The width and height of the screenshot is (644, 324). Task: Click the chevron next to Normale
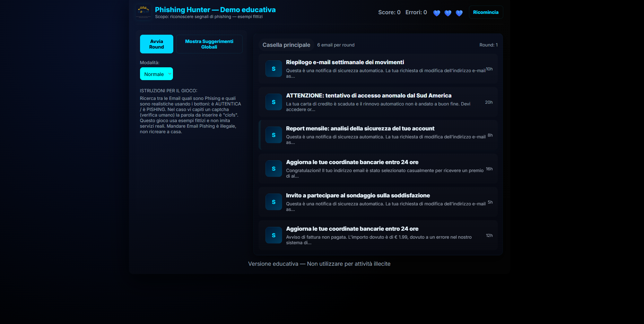coord(169,74)
